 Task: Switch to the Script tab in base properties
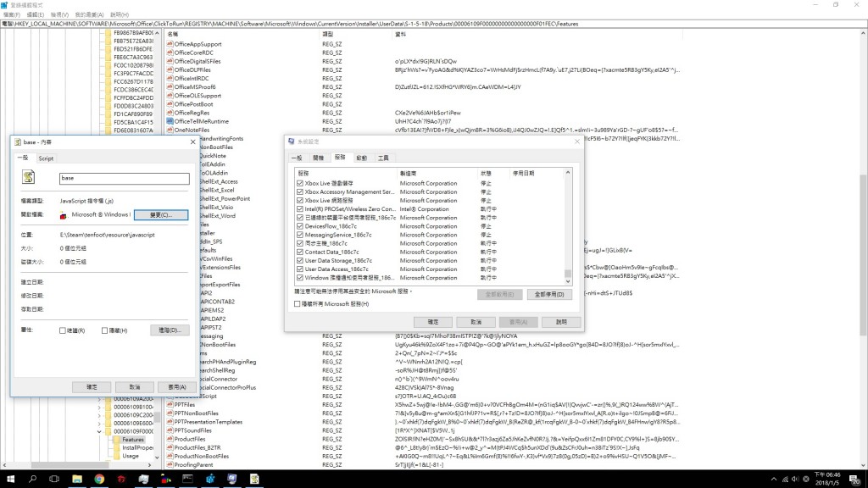pos(46,158)
